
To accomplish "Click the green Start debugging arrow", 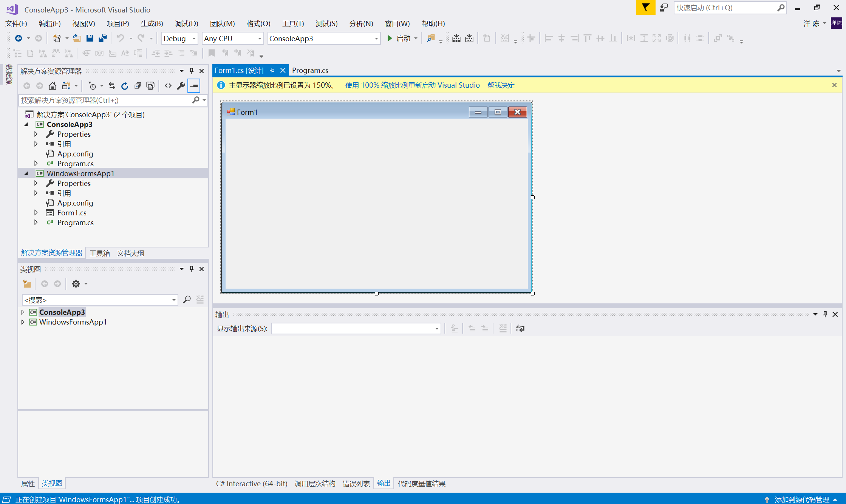I will tap(390, 38).
